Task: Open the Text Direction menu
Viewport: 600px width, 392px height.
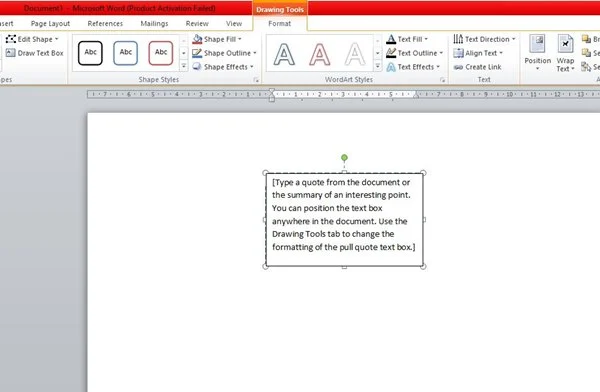Action: coord(484,39)
